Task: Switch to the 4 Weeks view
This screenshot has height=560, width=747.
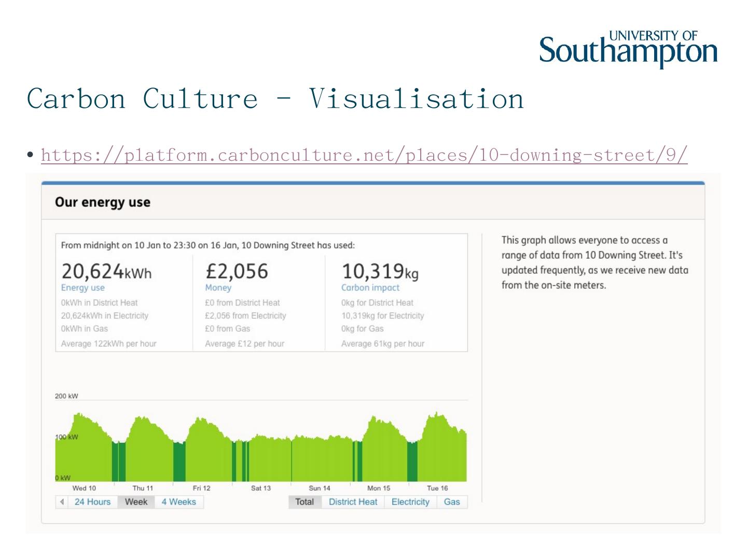Action: coord(178,502)
